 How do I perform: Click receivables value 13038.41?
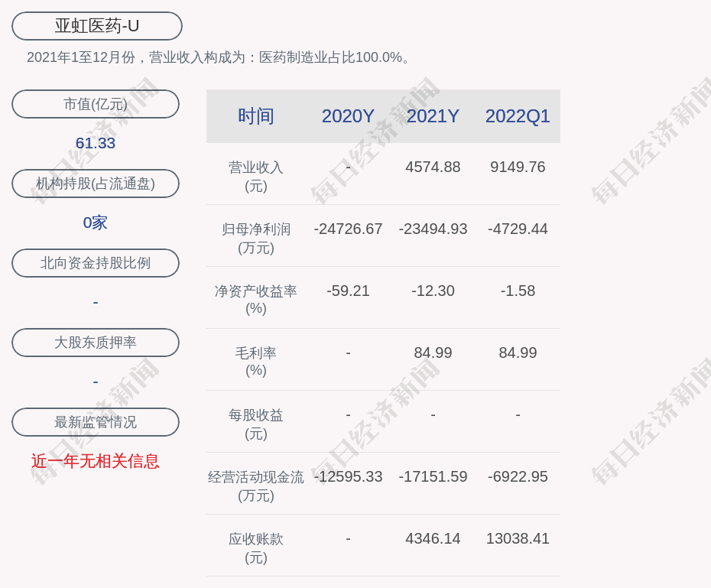[518, 538]
